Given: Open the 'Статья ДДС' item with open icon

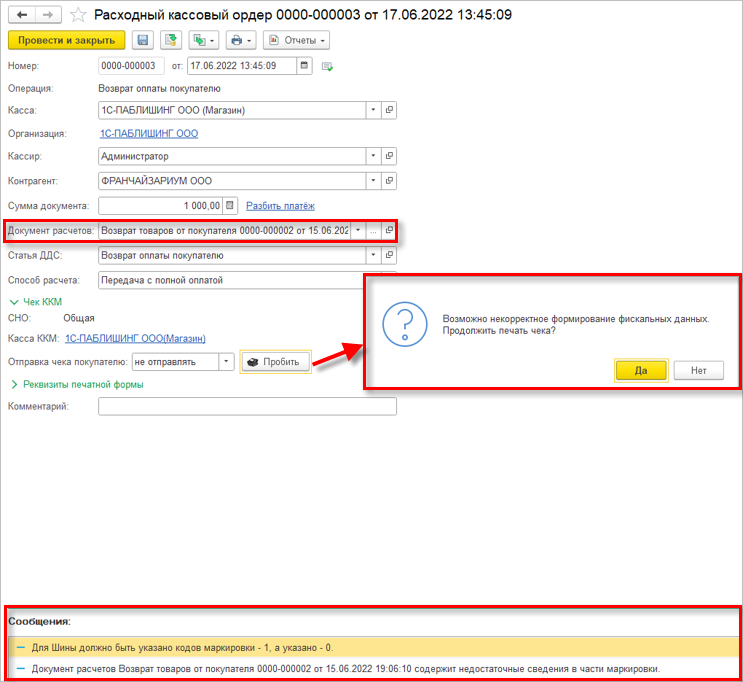Looking at the screenshot, I should 389,255.
